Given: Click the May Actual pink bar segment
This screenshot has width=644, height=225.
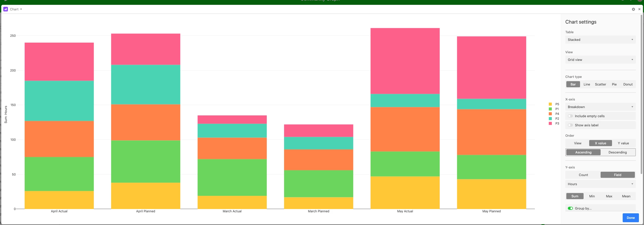Looking at the screenshot, I should click(x=405, y=61).
